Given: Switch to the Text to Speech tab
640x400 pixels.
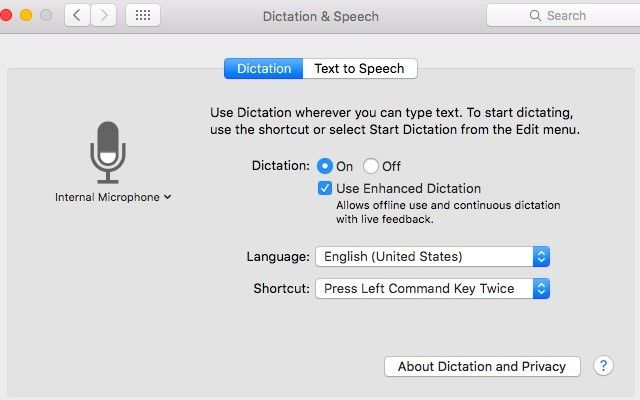Looking at the screenshot, I should point(359,69).
